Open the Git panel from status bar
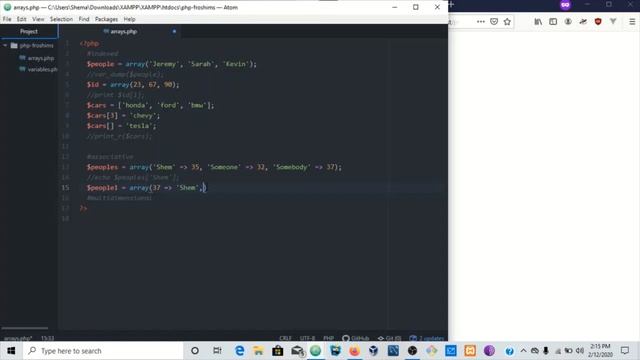The width and height of the screenshot is (640, 360). click(389, 338)
